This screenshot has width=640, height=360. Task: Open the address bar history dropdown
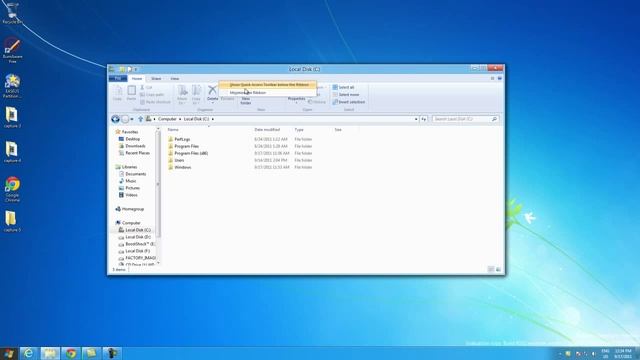coord(416,119)
